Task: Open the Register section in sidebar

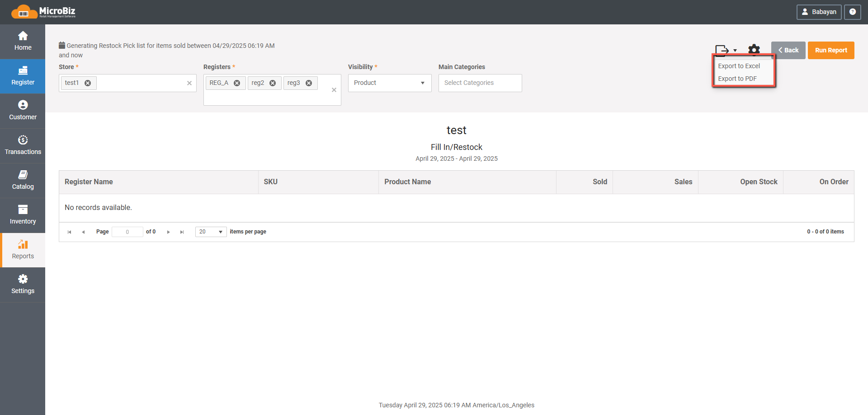Action: (23, 76)
